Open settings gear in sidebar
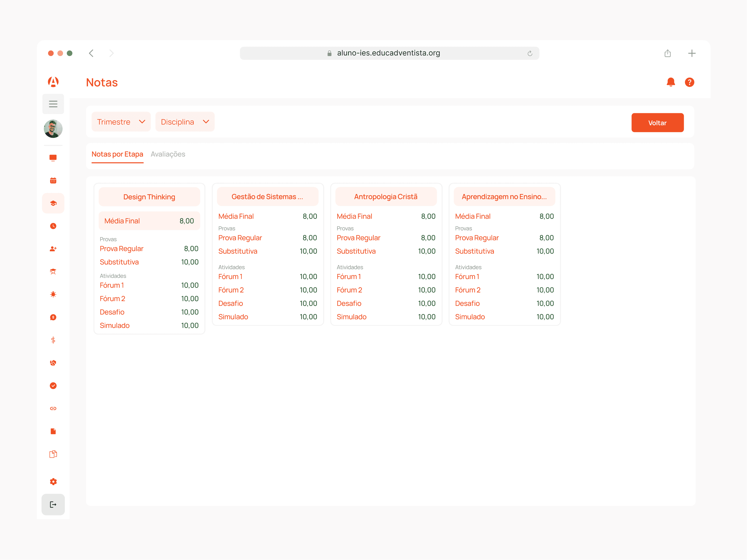Screen dimensions: 747x560 (x=53, y=482)
